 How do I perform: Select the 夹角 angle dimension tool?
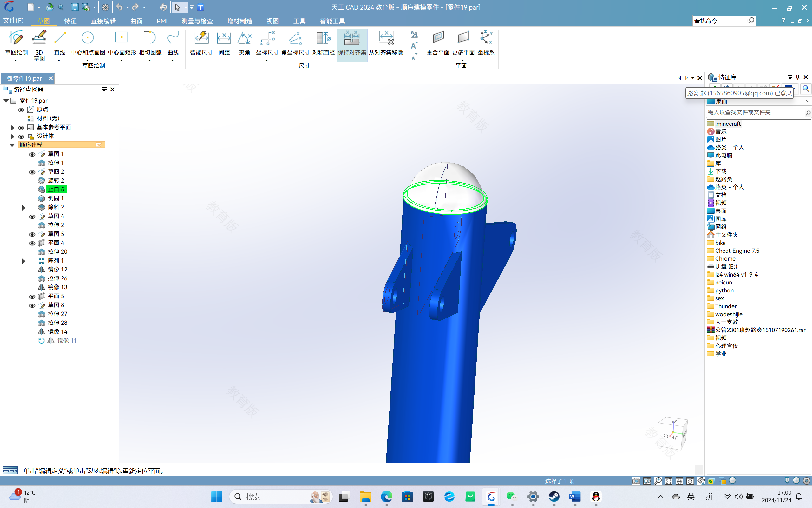click(244, 43)
